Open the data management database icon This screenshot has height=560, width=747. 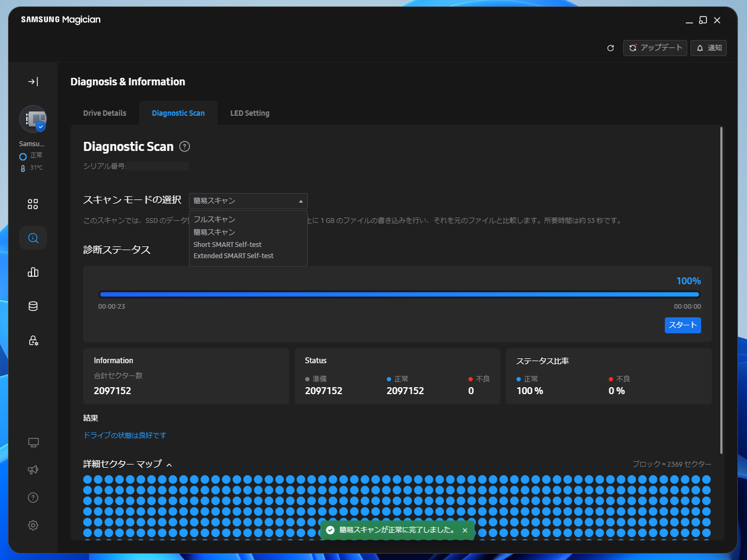[x=33, y=306]
